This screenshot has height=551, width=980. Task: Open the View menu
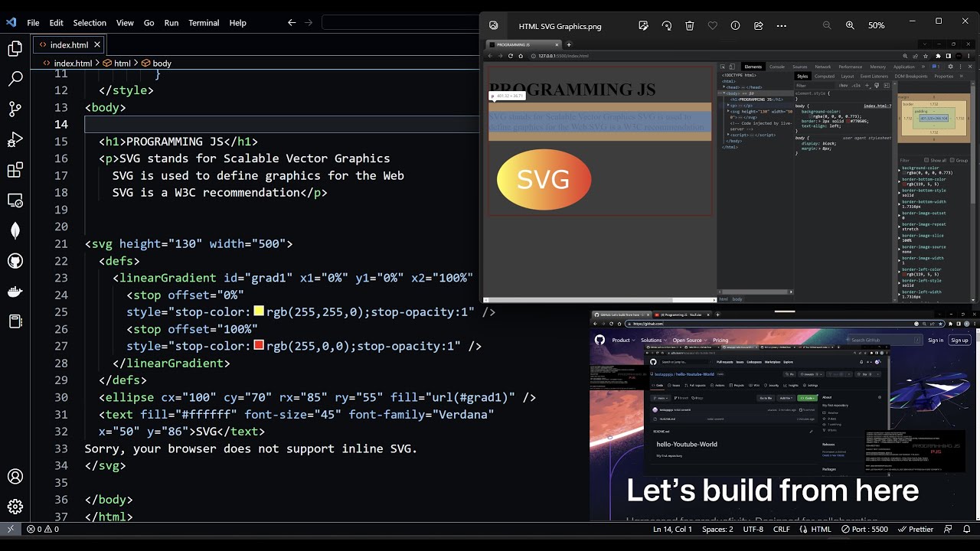tap(125, 23)
